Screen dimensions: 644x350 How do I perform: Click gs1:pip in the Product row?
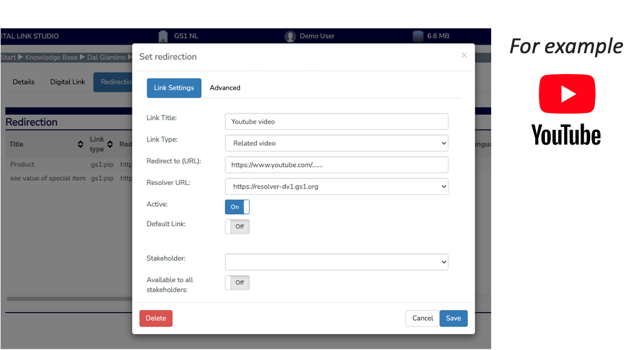click(102, 164)
